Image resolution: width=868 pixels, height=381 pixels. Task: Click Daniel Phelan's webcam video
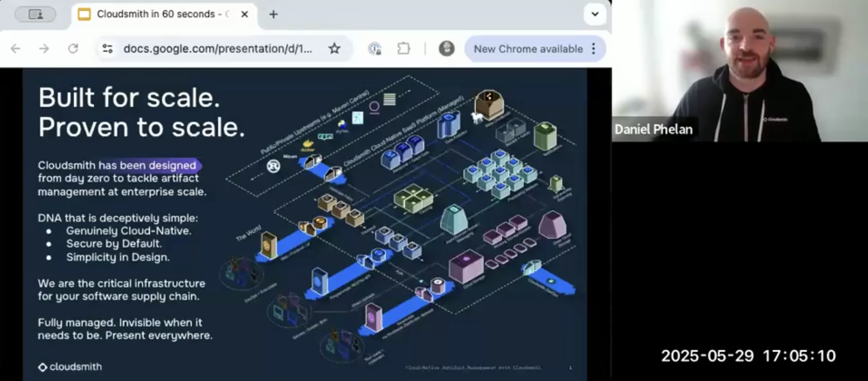(740, 71)
